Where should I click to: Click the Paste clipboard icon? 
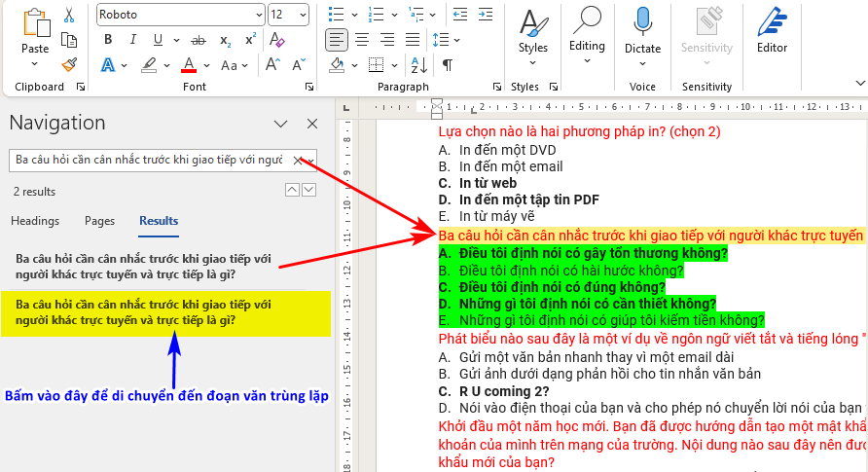click(x=36, y=23)
